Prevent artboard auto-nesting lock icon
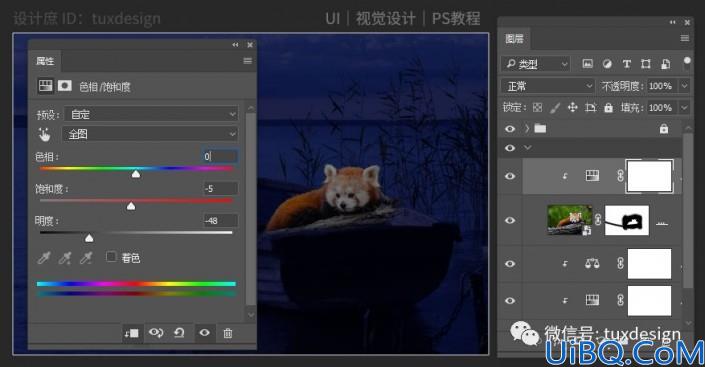Image resolution: width=705 pixels, height=367 pixels. point(590,107)
